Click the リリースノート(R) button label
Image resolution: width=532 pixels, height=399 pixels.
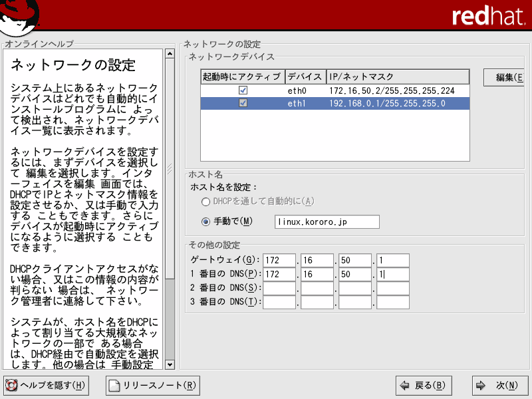point(159,386)
